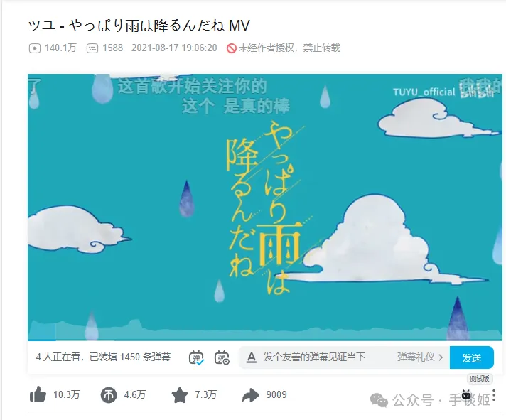506x420 pixels.
Task: Click the video title text
Action: [139, 26]
